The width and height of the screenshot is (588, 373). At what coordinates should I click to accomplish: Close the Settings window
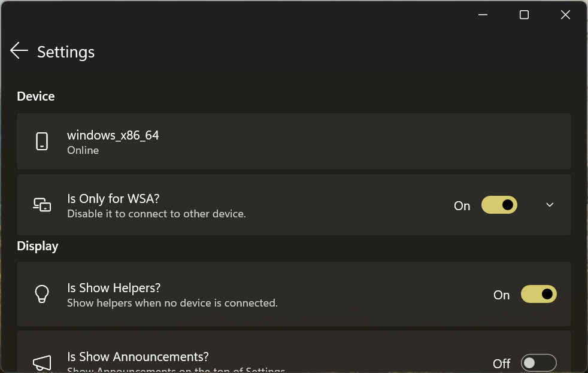(x=565, y=15)
